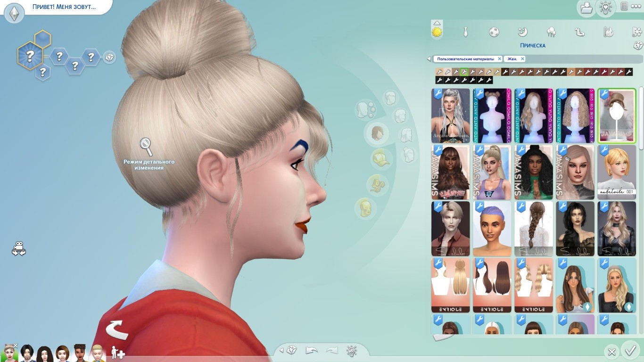The height and width of the screenshot is (362, 644).
Task: Click 'Привет! Меня зовут...' name field
Action: pyautogui.click(x=64, y=7)
